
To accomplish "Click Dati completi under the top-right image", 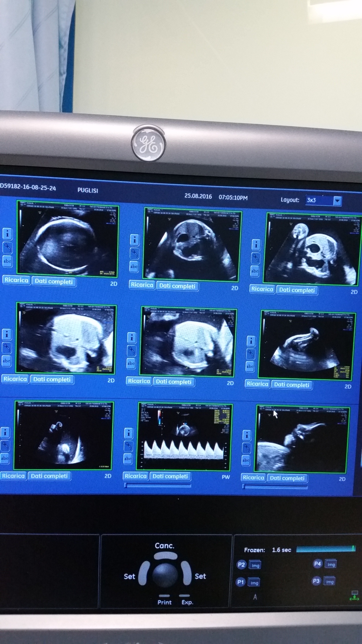I will click(x=297, y=290).
